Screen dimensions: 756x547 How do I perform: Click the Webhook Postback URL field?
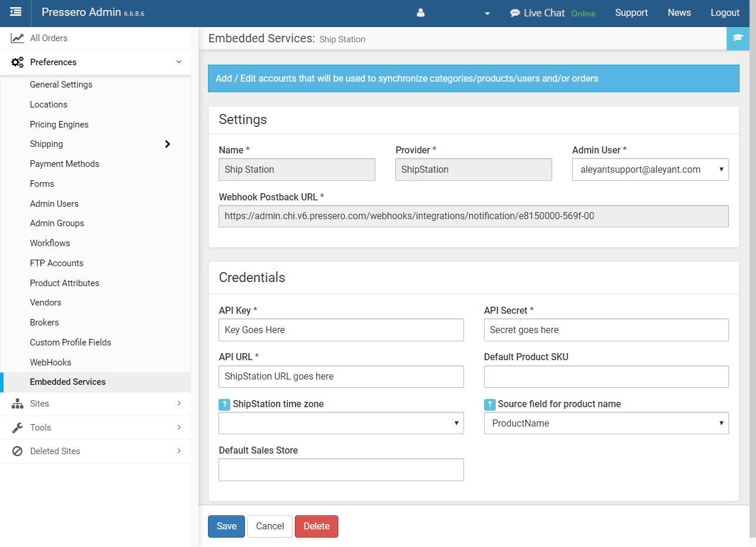(x=473, y=216)
